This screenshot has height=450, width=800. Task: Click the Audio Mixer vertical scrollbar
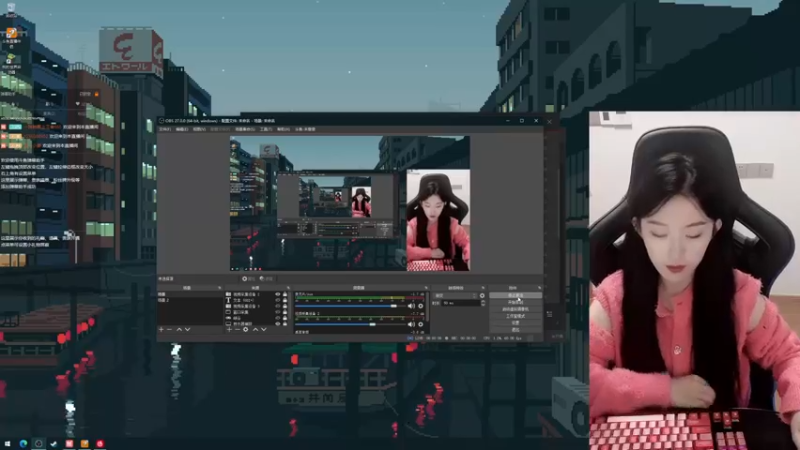(428, 307)
